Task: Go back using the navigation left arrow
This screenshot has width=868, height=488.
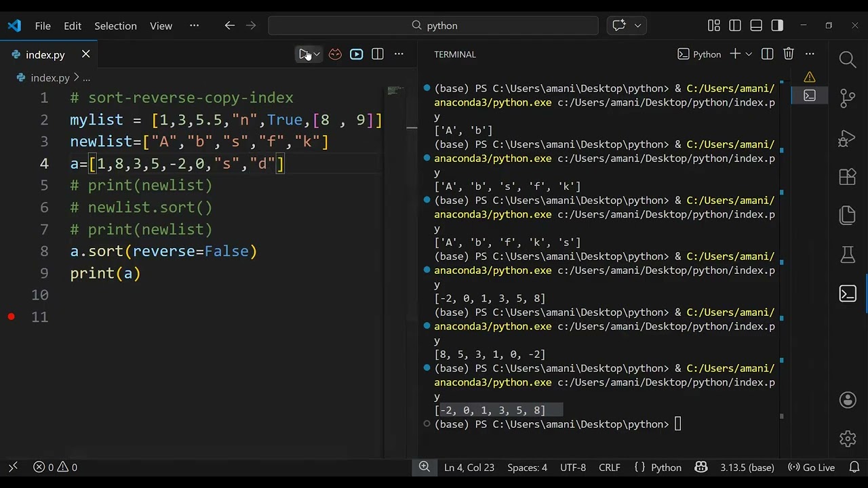Action: (x=229, y=26)
